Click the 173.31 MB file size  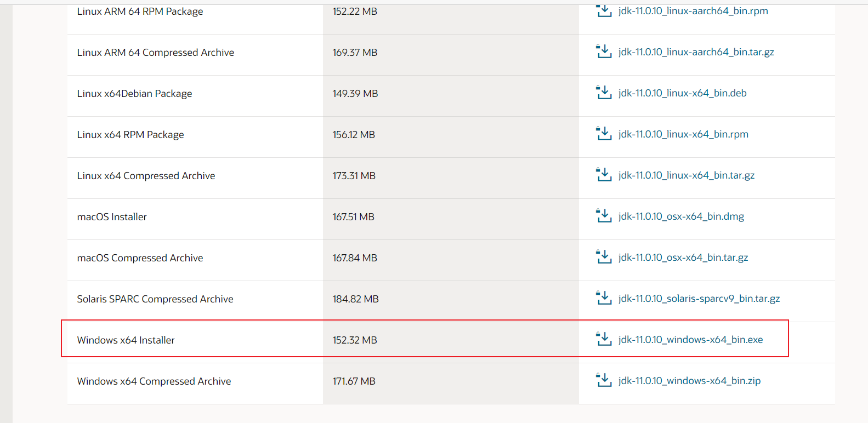pyautogui.click(x=354, y=176)
